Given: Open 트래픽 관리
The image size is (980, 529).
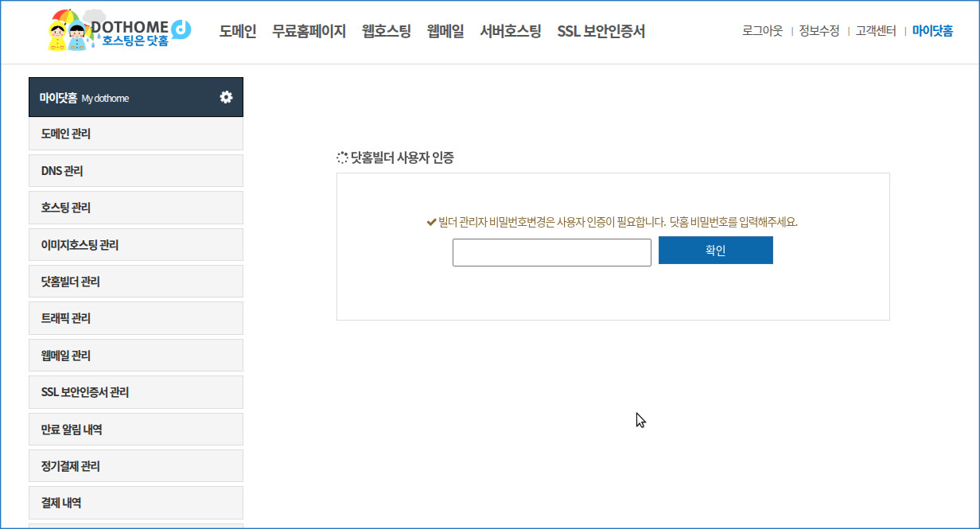Looking at the screenshot, I should (x=136, y=318).
